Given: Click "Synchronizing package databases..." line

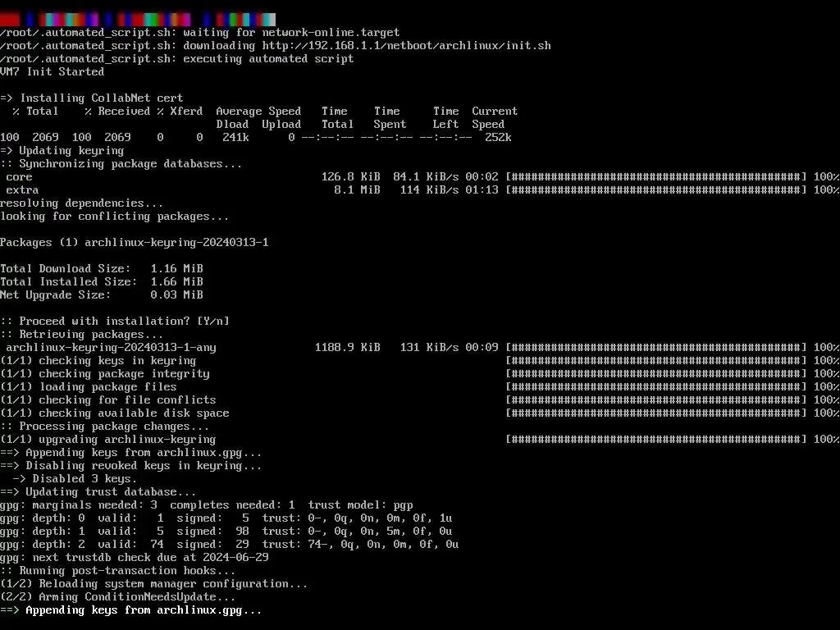Looking at the screenshot, I should pos(121,164).
